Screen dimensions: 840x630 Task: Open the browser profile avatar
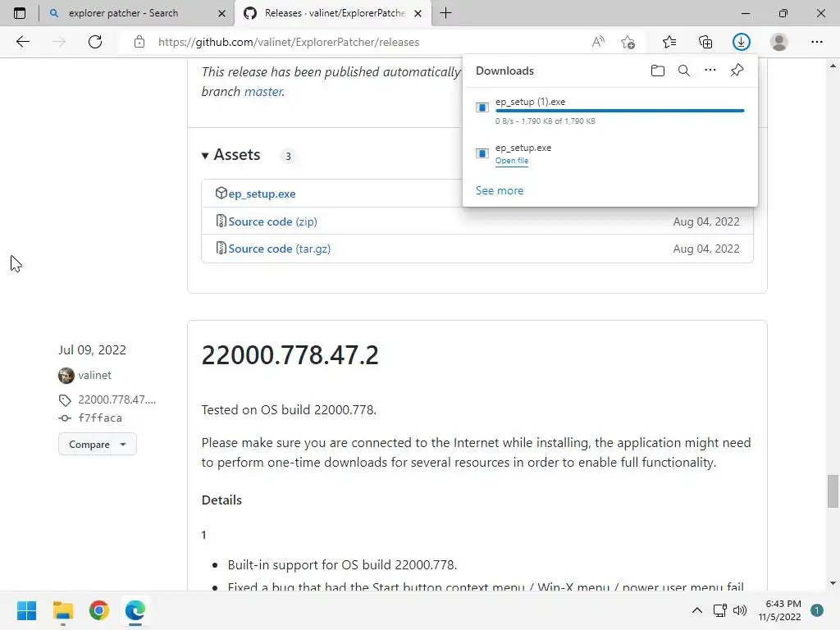coord(779,42)
